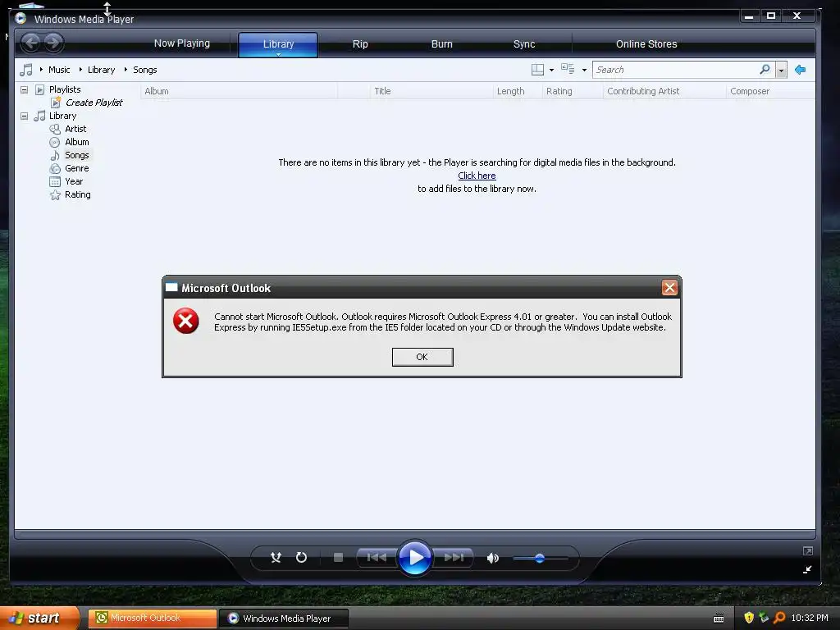Click the security shield tray icon

(x=749, y=618)
